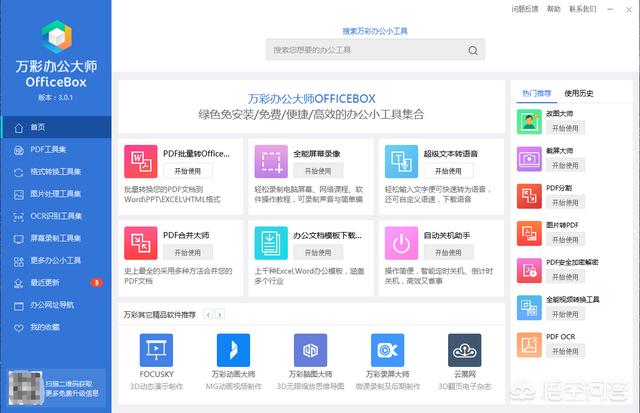This screenshot has width=640, height=413.
Task: Select 格式转换工具集 sidebar item
Action: coord(56,172)
